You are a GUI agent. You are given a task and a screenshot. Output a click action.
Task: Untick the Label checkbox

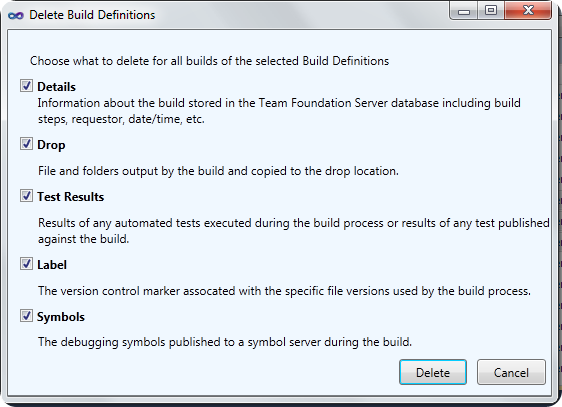[26, 264]
